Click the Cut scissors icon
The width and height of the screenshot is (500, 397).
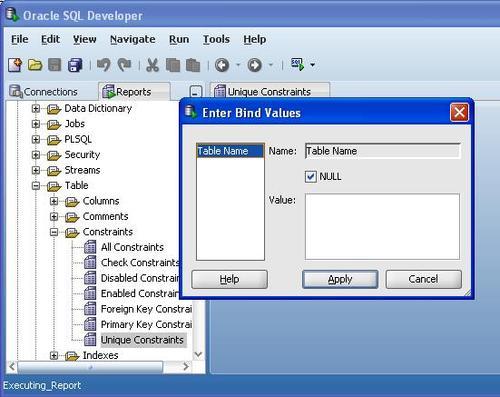pyautogui.click(x=152, y=65)
